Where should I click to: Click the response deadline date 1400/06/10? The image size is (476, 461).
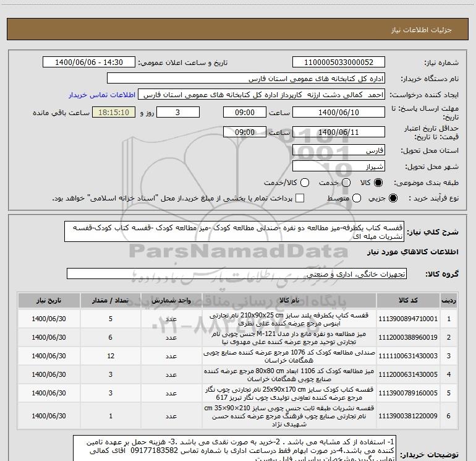tap(339, 112)
